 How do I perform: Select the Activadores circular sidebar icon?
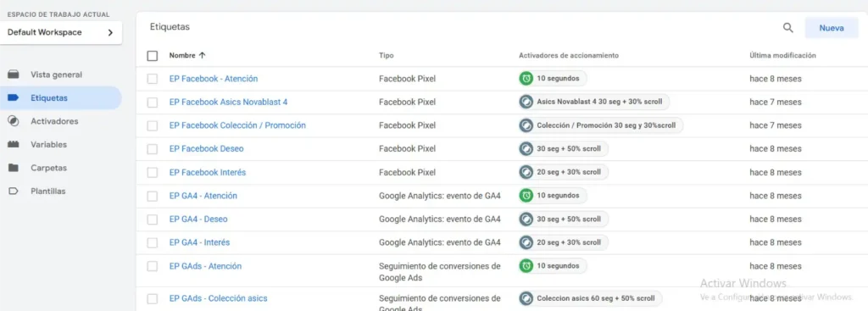click(14, 121)
